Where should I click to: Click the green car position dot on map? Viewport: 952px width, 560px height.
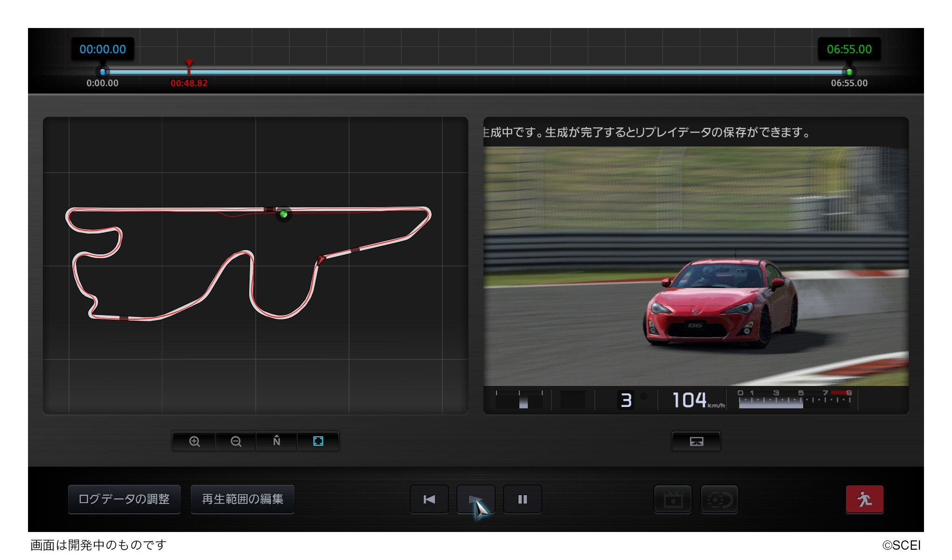pyautogui.click(x=283, y=214)
